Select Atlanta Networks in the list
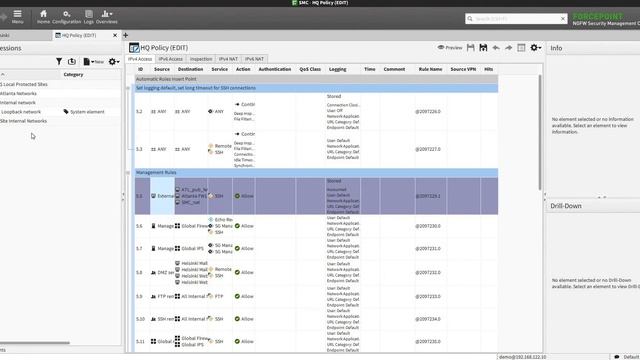Image resolution: width=640 pixels, height=360 pixels. coord(18,93)
